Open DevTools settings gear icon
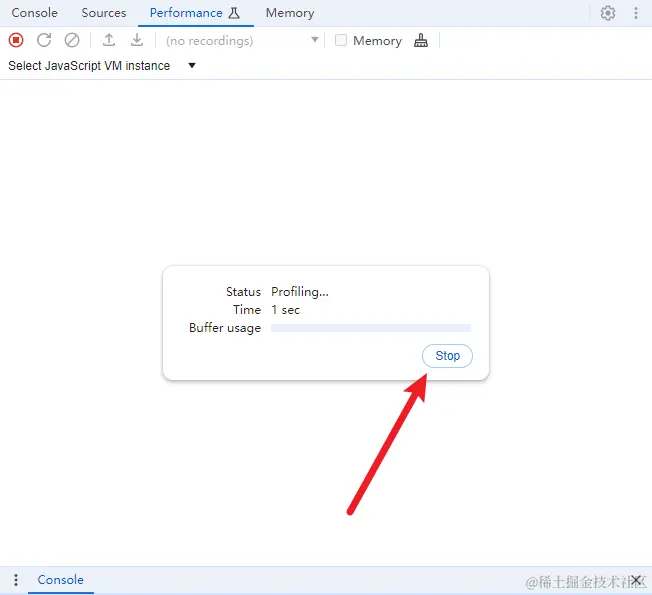This screenshot has width=652, height=595. click(608, 13)
